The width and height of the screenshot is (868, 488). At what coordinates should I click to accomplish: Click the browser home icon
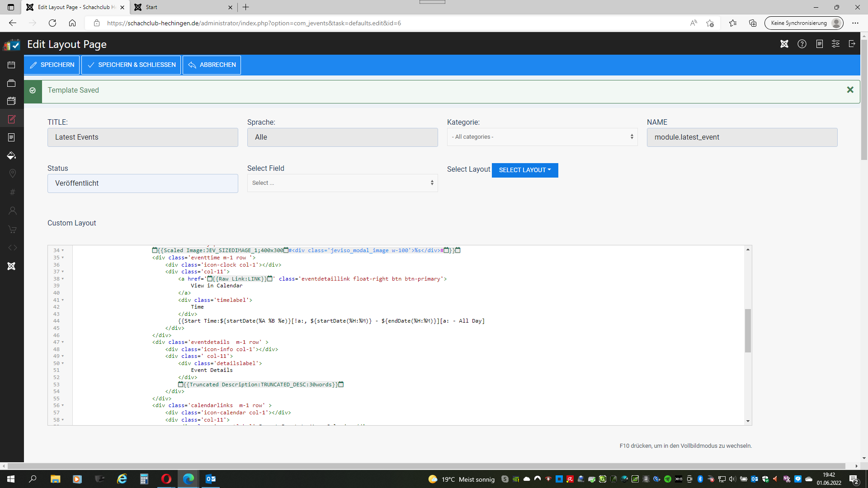(x=72, y=23)
